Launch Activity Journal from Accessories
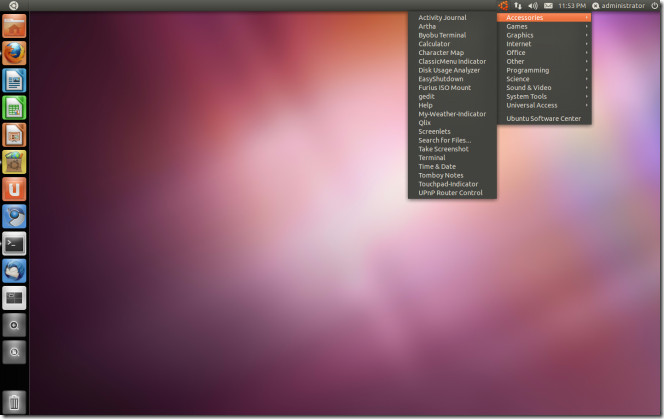The height and width of the screenshot is (419, 664). pos(452,17)
